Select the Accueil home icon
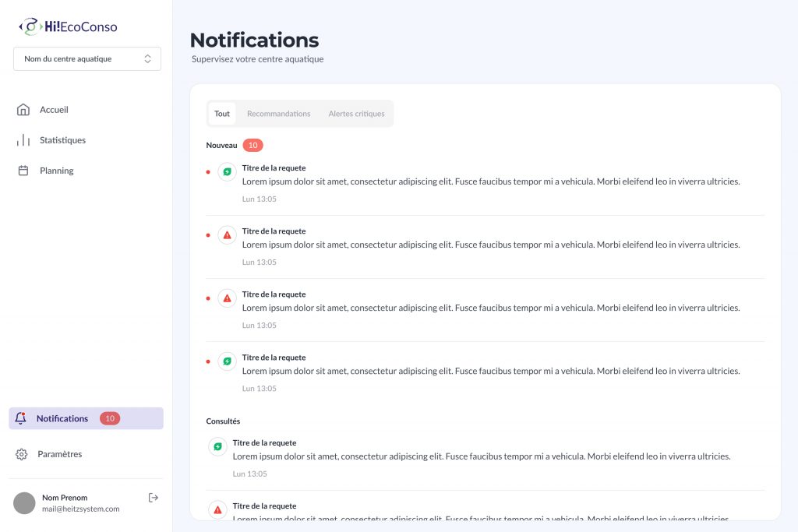798x532 pixels. [24, 110]
